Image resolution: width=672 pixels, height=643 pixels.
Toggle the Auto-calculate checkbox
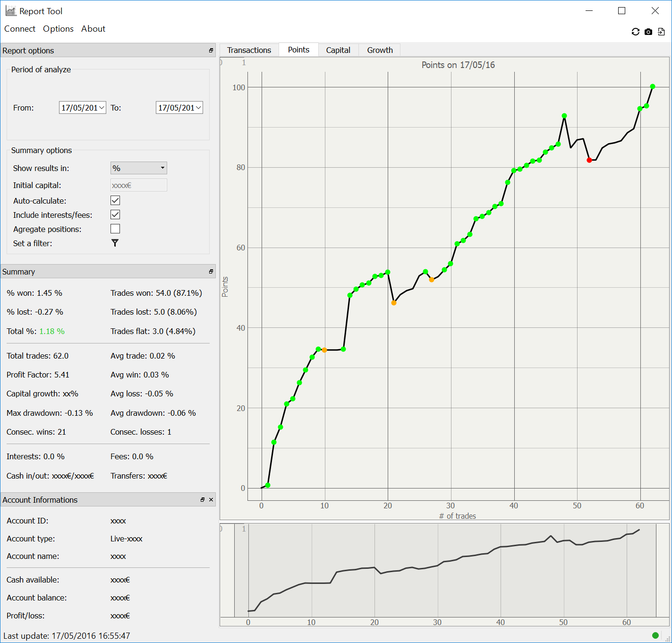tap(115, 200)
